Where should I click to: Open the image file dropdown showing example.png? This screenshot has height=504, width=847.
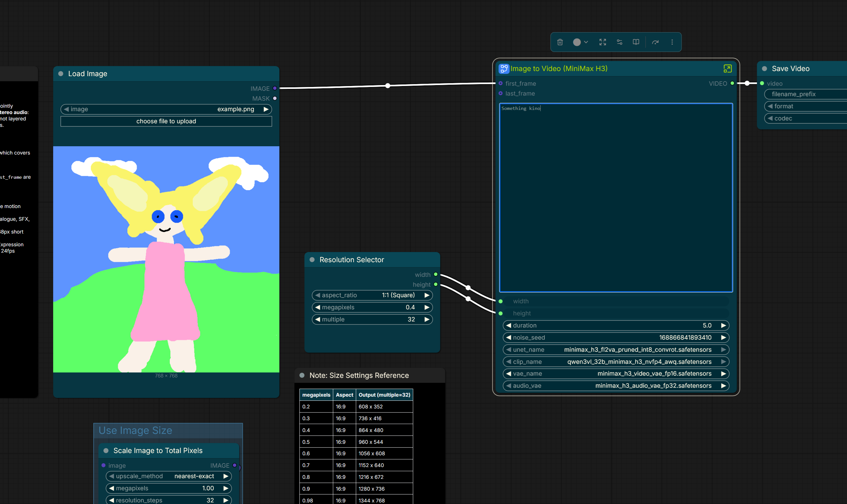pyautogui.click(x=166, y=109)
